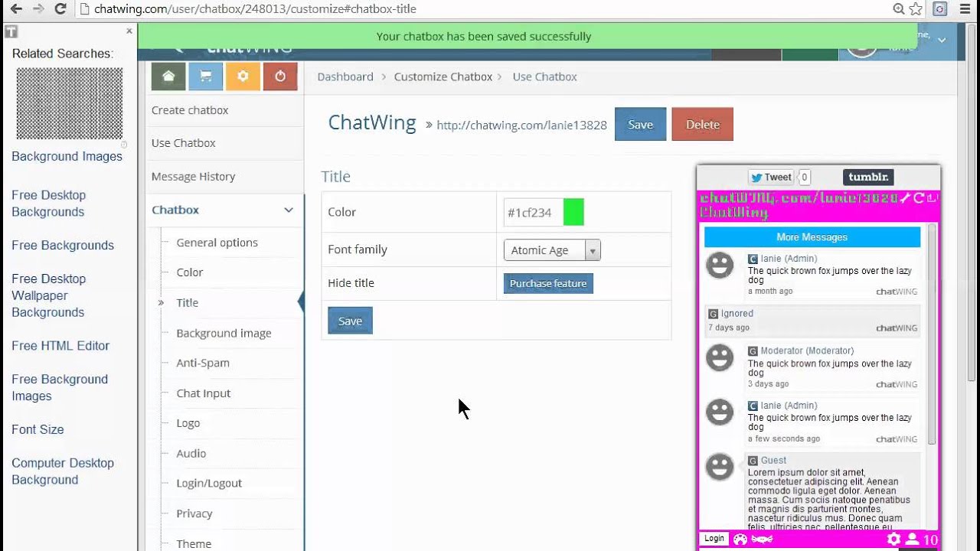Click the candy icon in chatbox footer
Screen dimensions: 980x551
[762, 539]
